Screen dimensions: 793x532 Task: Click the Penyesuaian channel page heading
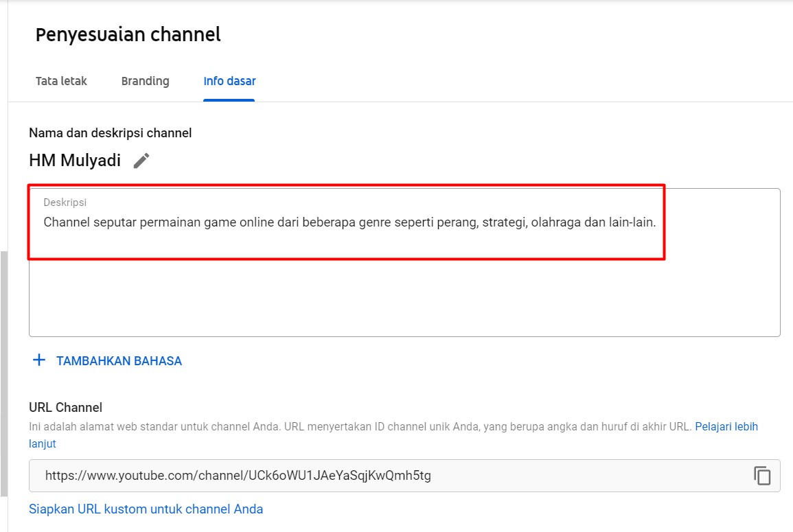coord(128,34)
